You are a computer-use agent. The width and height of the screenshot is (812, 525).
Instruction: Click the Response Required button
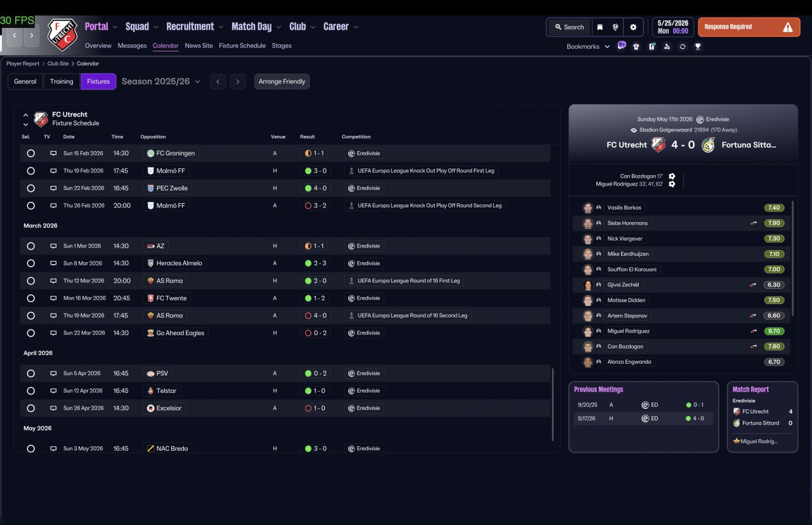click(749, 27)
